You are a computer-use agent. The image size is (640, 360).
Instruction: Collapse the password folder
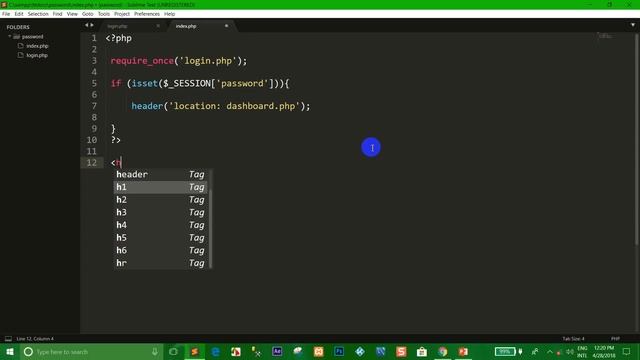point(9,36)
